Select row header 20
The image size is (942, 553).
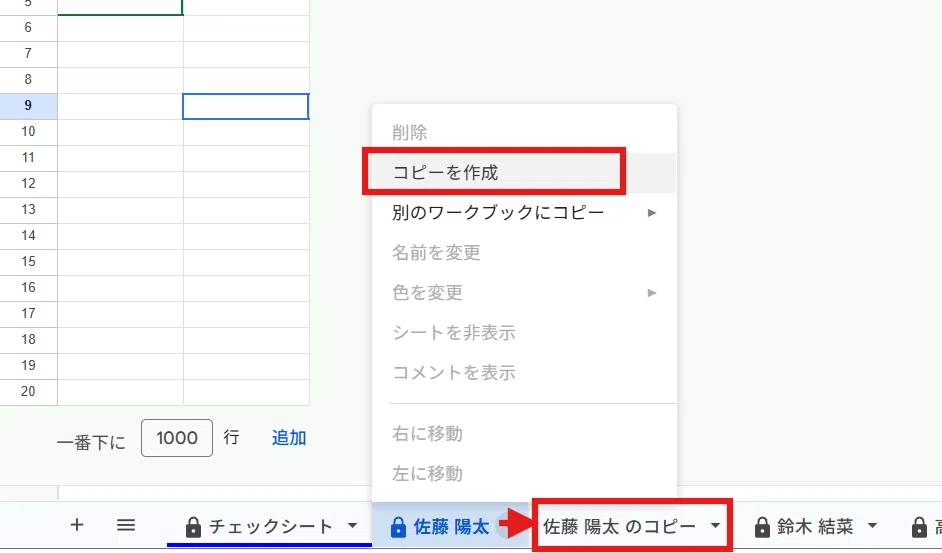pos(28,391)
